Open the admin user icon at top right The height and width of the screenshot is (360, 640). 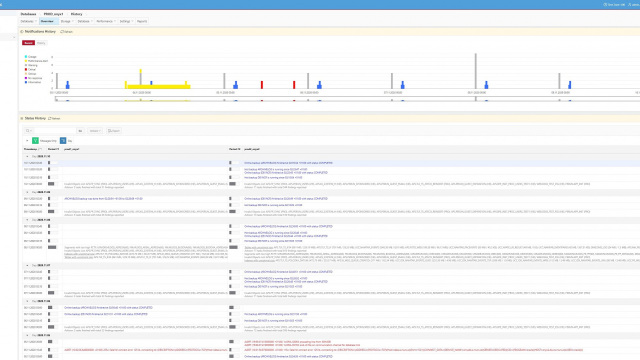(634, 4)
